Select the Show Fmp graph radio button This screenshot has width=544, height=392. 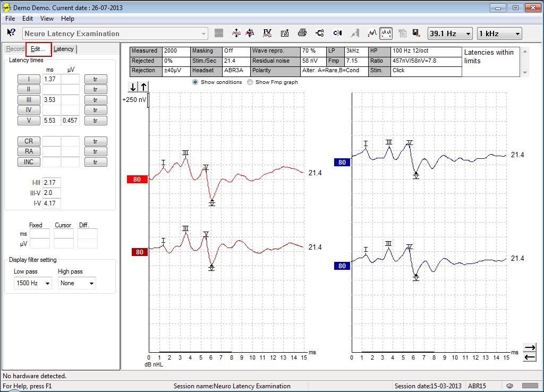pyautogui.click(x=250, y=82)
